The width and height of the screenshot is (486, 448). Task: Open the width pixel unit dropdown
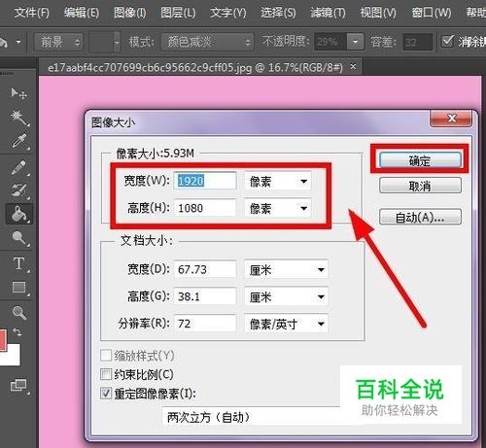[x=278, y=181]
